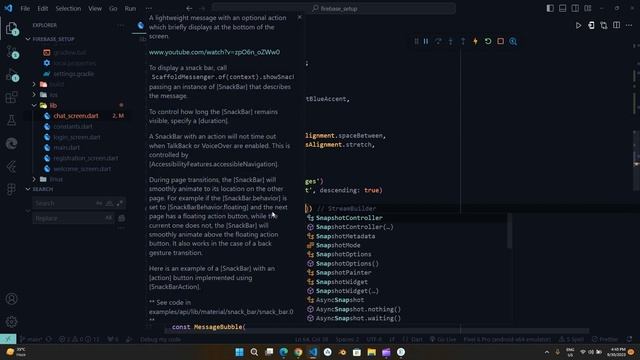Click the debug Step Into arrow

[451, 41]
